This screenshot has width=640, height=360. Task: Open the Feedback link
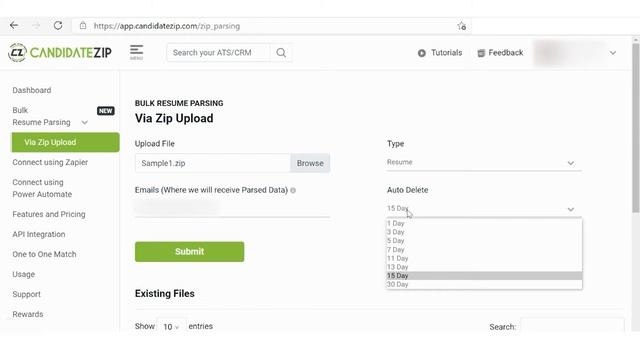click(x=500, y=53)
